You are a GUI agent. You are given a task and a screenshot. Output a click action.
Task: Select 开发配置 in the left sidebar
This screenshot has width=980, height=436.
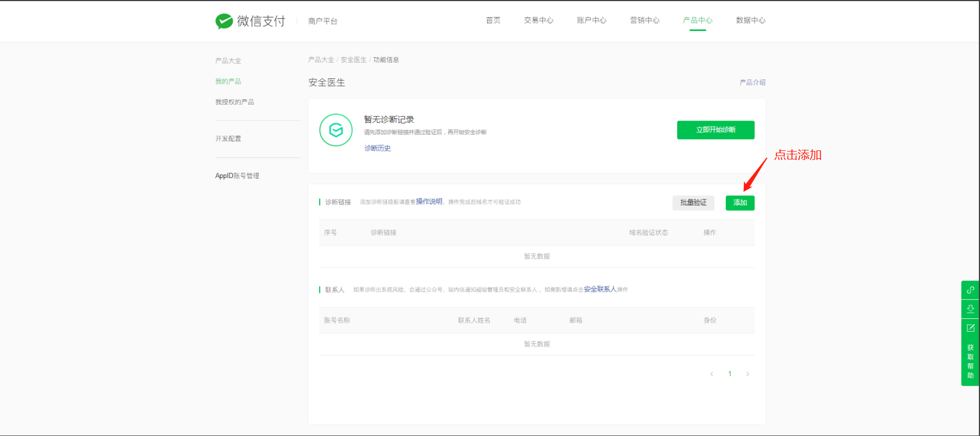228,139
